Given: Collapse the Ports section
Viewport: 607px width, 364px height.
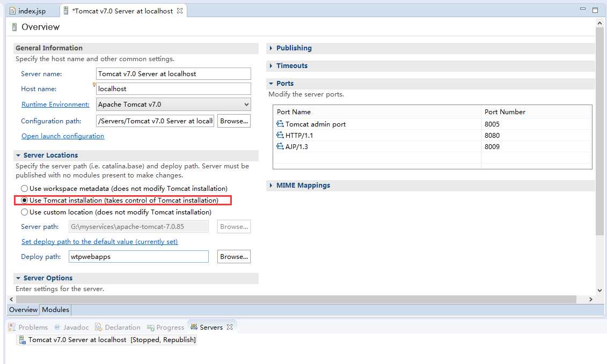Looking at the screenshot, I should point(271,84).
